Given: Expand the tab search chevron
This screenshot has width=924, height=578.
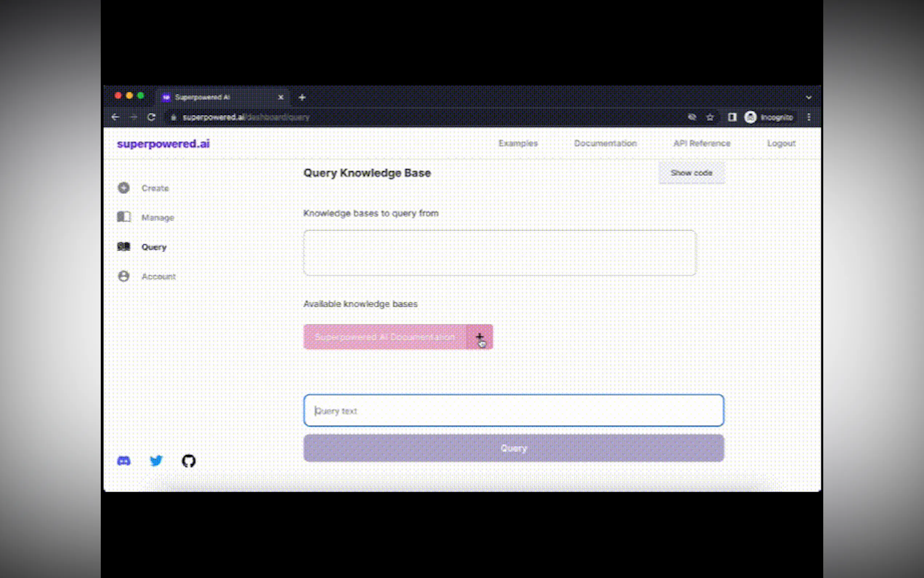Looking at the screenshot, I should coord(808,98).
